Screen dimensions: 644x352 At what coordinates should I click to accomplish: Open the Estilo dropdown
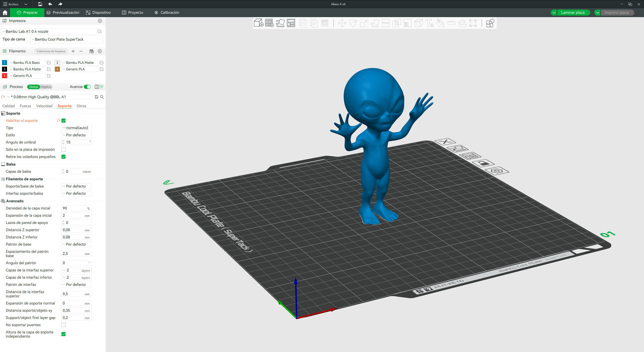pyautogui.click(x=76, y=135)
